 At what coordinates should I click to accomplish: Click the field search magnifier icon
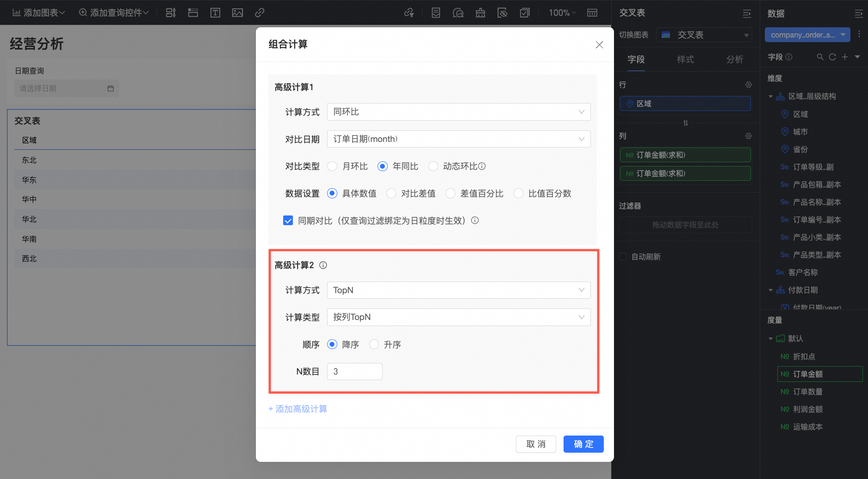point(820,57)
